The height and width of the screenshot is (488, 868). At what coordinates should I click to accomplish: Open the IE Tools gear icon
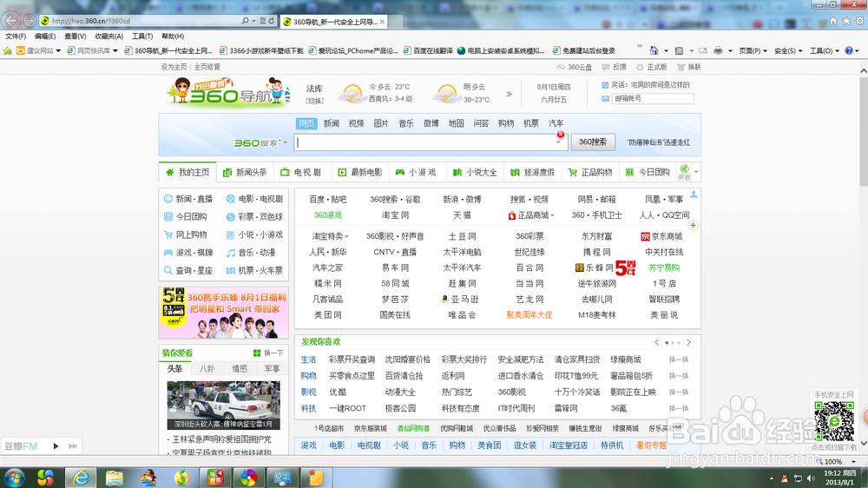click(859, 21)
